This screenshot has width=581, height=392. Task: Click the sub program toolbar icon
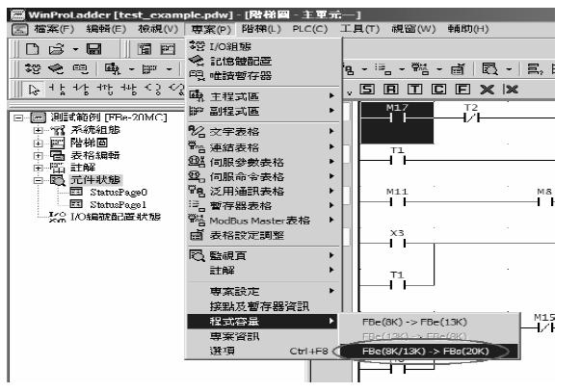149,69
